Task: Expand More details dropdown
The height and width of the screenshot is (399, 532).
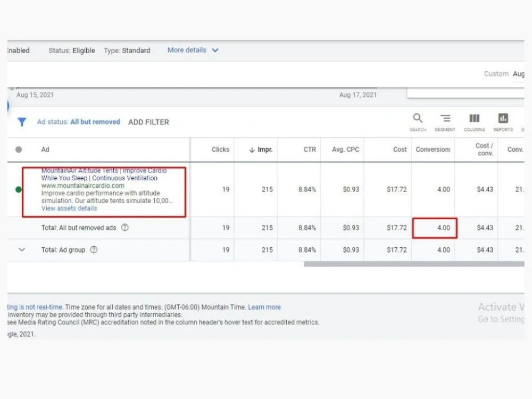Action: 193,50
